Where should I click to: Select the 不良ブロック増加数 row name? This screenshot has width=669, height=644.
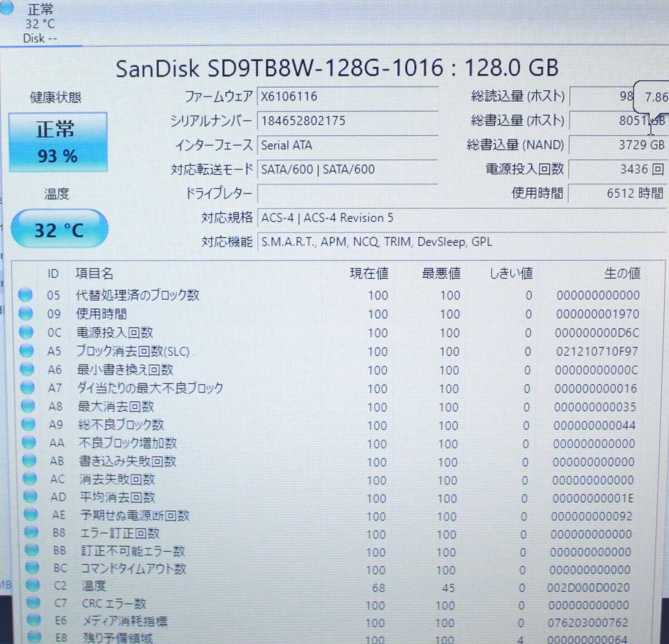128,443
